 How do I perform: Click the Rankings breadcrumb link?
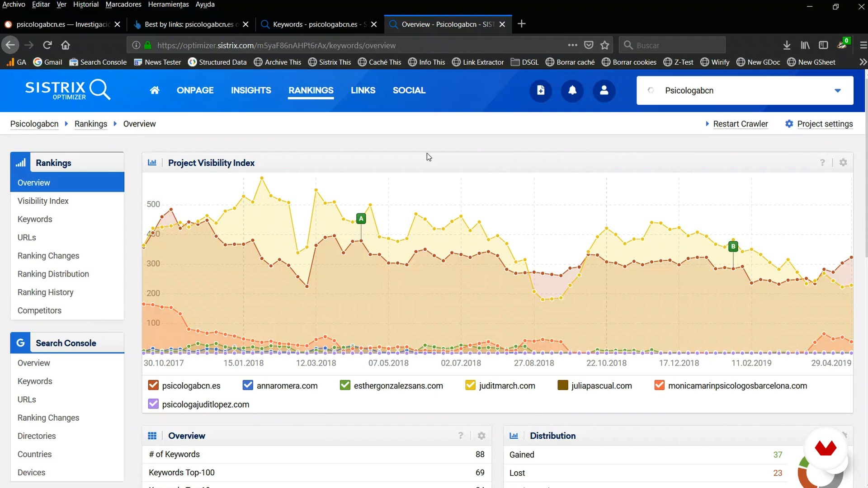click(91, 124)
